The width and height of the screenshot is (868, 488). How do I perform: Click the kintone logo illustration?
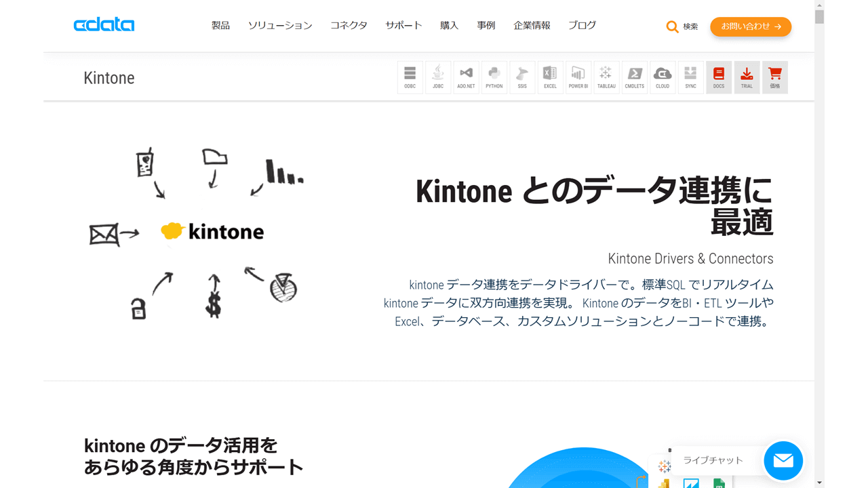tap(212, 232)
